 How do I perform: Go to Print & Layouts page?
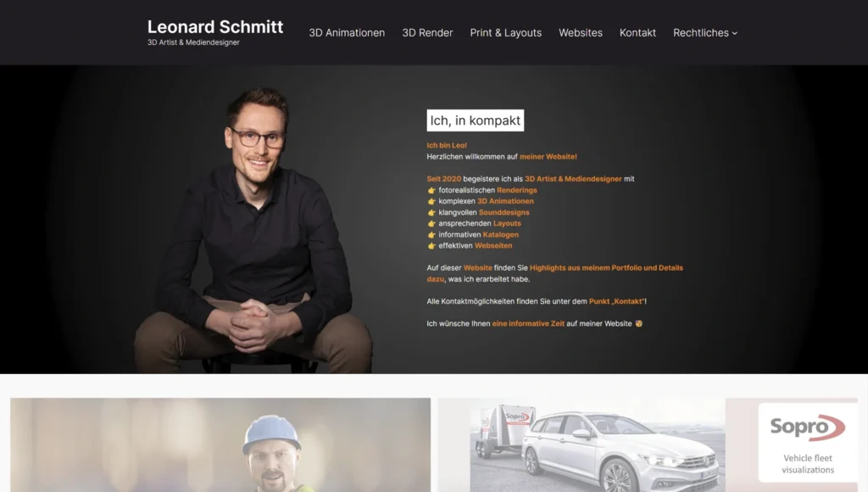click(505, 33)
